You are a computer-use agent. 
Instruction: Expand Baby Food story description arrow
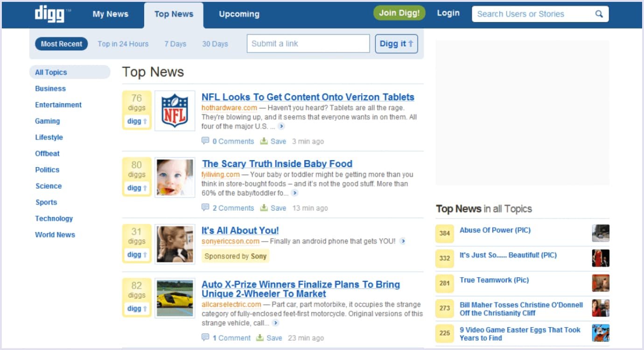294,193
